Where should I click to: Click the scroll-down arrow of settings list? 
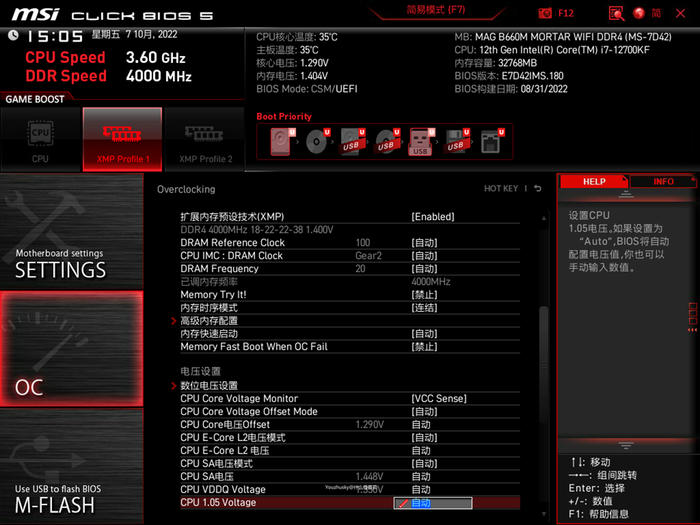544,515
